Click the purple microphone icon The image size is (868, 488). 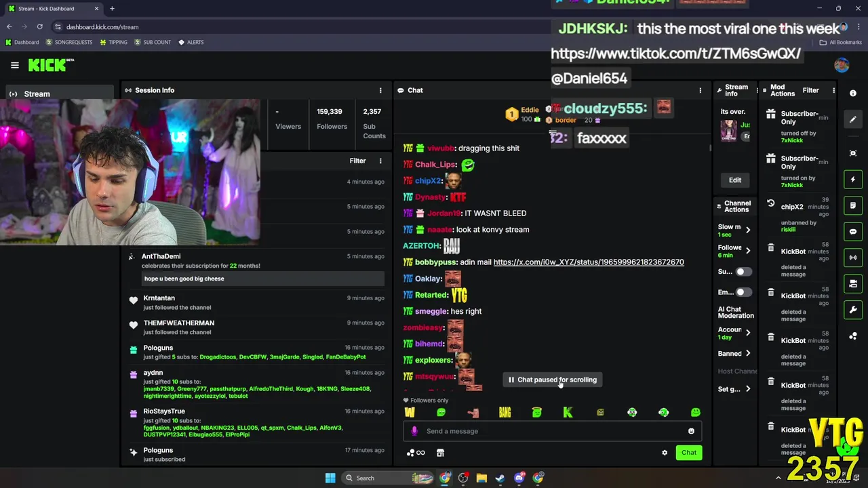(414, 431)
